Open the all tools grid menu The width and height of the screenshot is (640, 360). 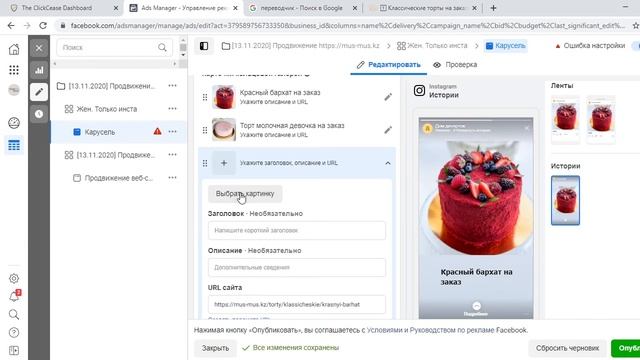14,70
